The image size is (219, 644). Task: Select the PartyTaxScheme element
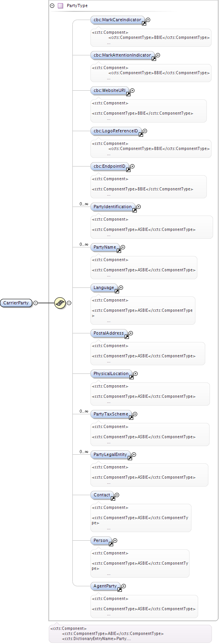click(x=111, y=414)
